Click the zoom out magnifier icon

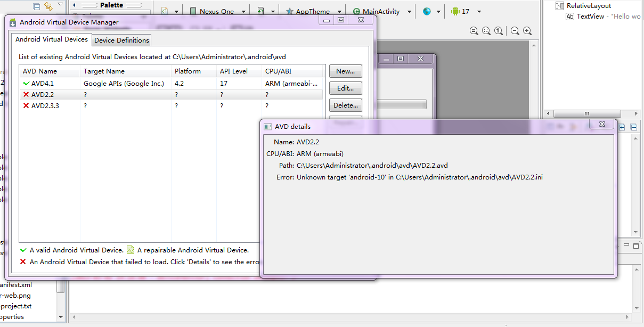515,31
